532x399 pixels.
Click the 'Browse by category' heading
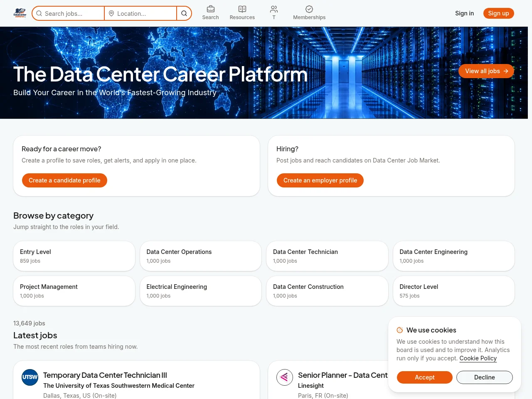pyautogui.click(x=53, y=216)
